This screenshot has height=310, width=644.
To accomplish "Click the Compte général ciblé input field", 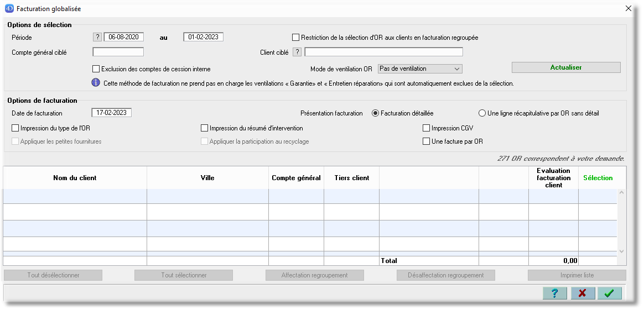I will [118, 52].
